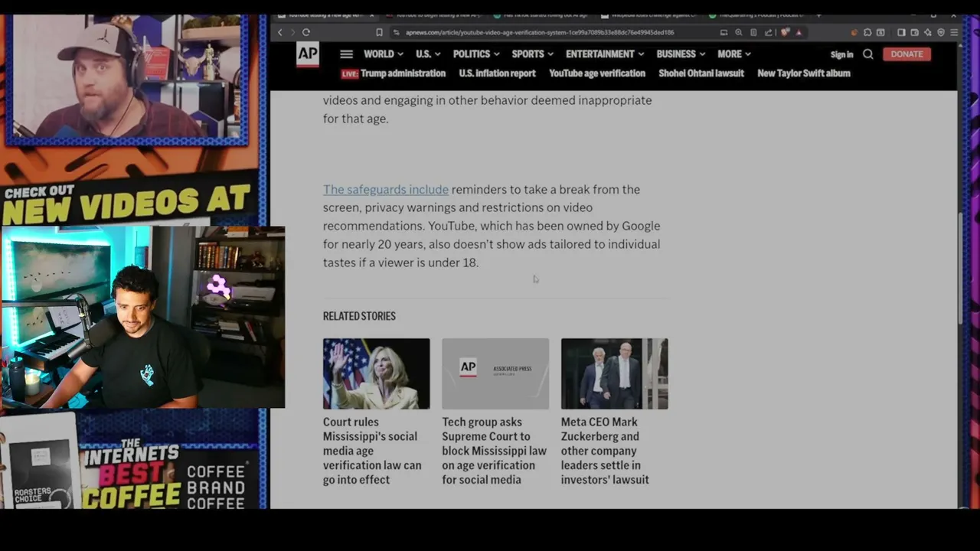Viewport: 980px width, 551px height.
Task: Read 'Court rules Mississippi's social media' headline
Action: 372,451
